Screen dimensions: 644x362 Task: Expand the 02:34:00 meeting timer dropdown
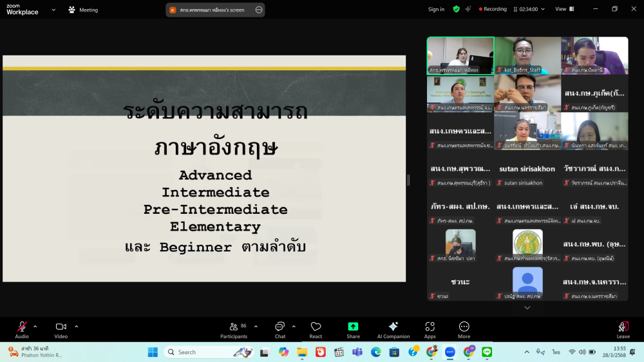pyautogui.click(x=529, y=9)
